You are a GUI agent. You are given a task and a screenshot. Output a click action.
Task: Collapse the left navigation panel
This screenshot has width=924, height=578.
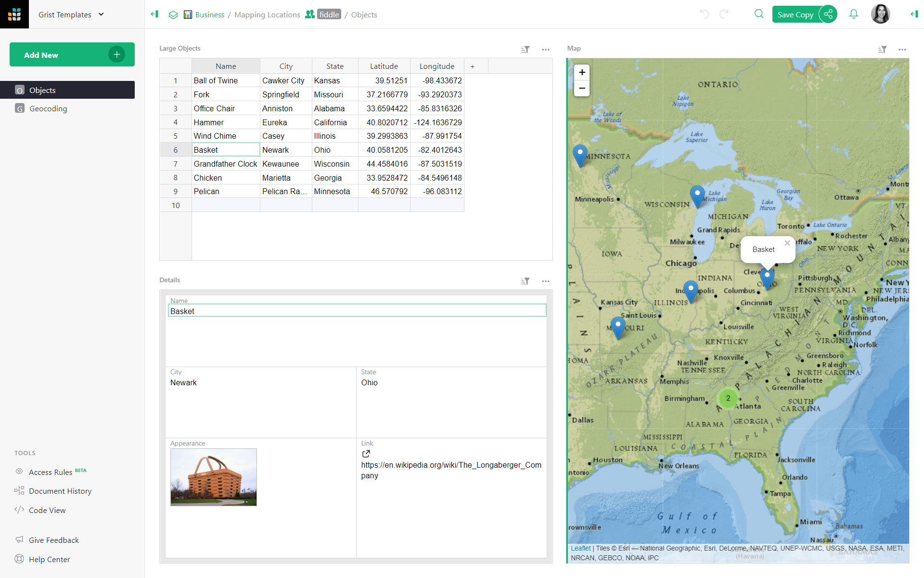pos(154,14)
